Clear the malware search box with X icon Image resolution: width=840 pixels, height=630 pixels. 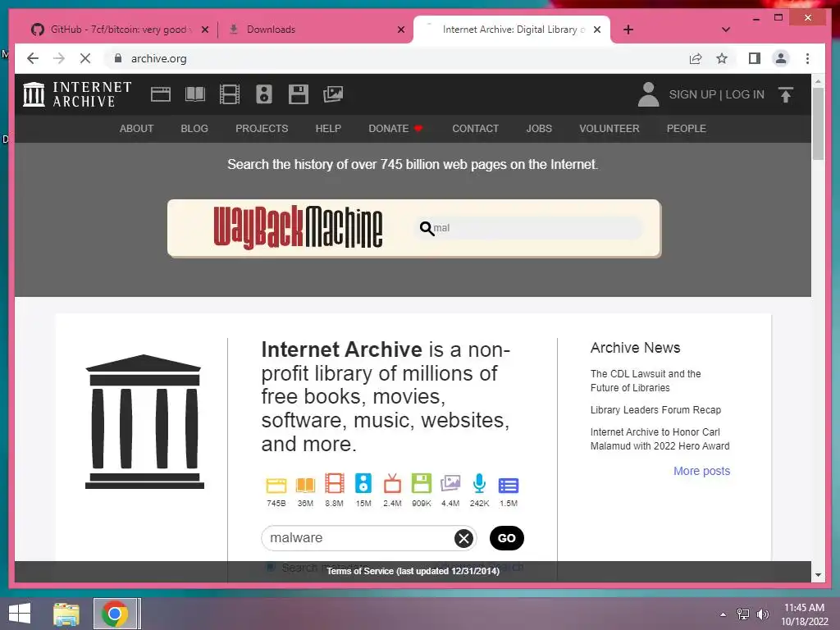click(x=464, y=538)
